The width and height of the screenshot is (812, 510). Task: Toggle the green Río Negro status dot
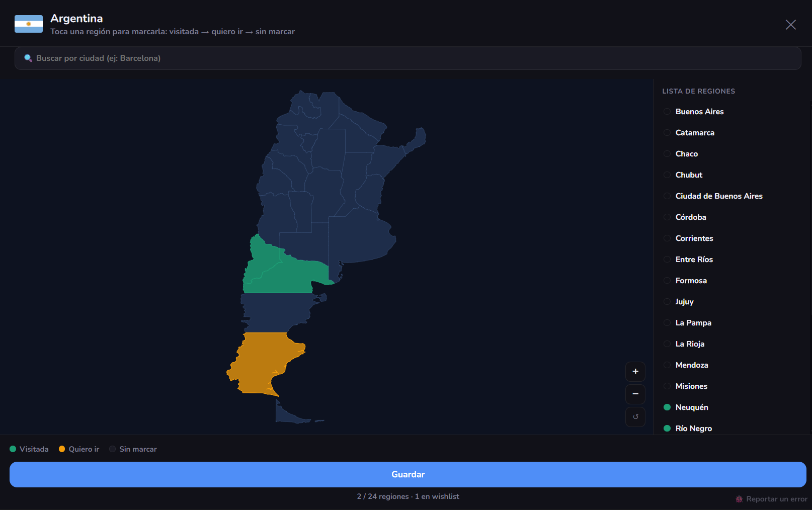pos(667,429)
